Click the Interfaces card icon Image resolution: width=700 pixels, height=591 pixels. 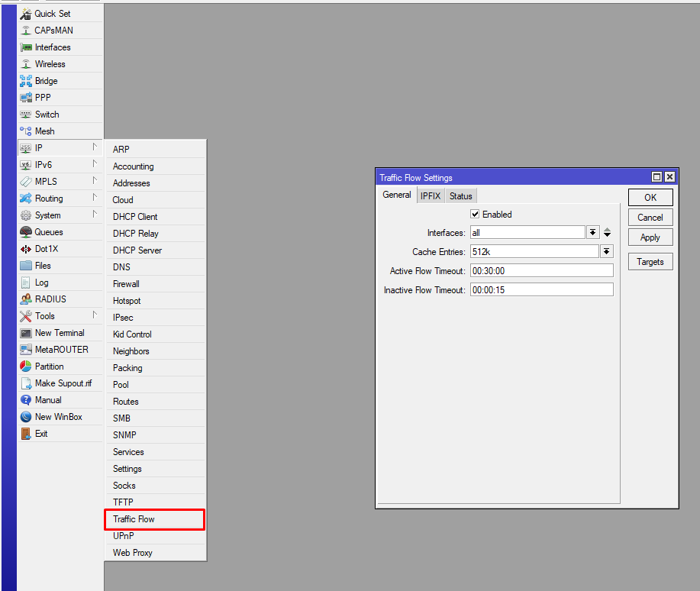click(26, 47)
